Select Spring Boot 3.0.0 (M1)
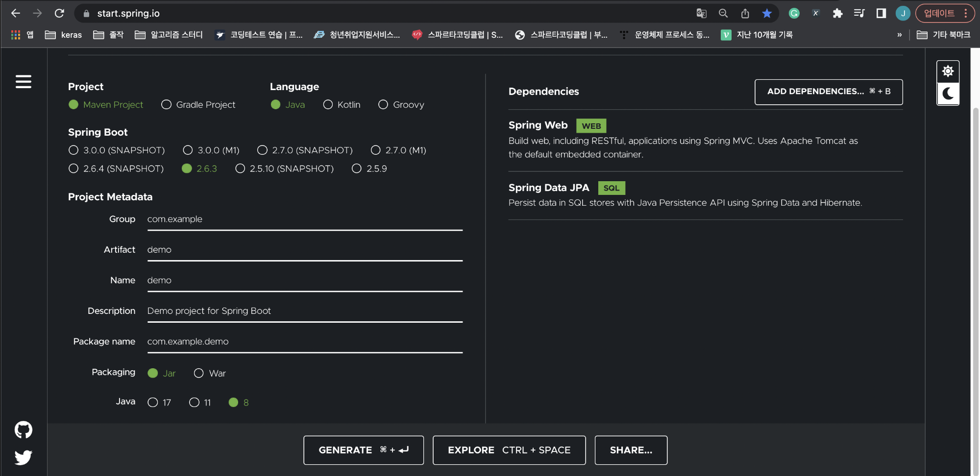Screen dimensions: 980x476 click(211, 150)
